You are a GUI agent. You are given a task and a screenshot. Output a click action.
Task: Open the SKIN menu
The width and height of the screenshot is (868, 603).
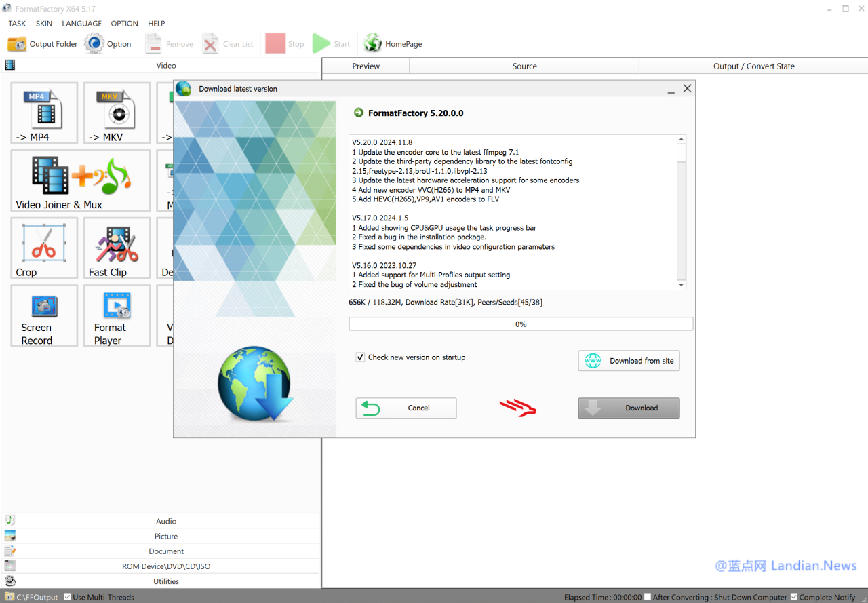pos(44,23)
